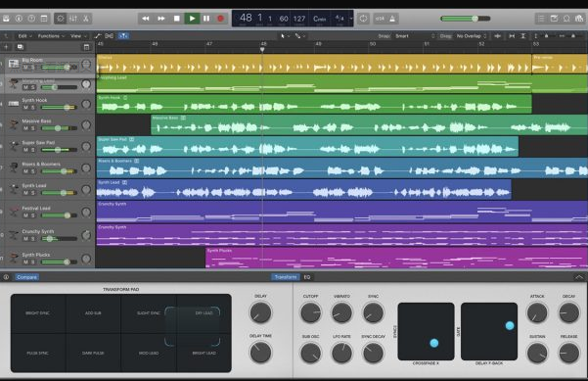
Task: Open the Snap Smart dropdown
Action: (x=414, y=36)
